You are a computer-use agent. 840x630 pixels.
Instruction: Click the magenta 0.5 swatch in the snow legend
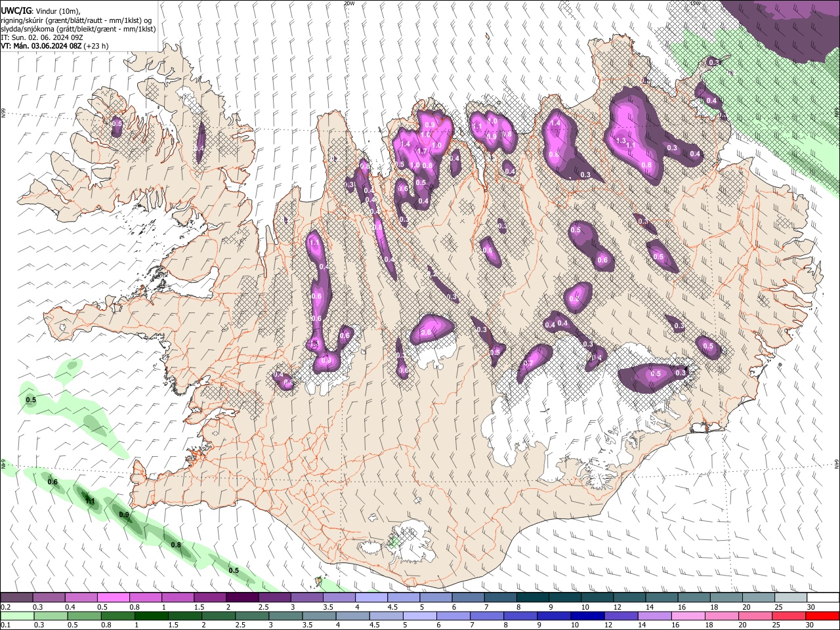pos(113,598)
